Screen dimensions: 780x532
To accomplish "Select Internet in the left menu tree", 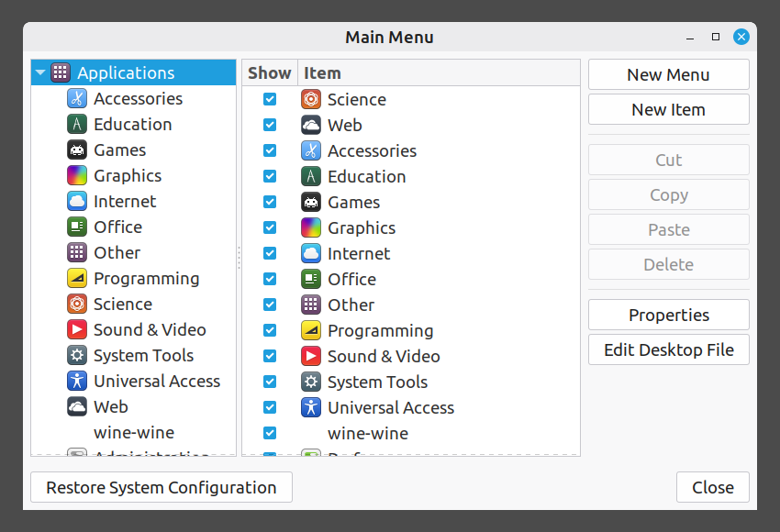I will [x=125, y=202].
